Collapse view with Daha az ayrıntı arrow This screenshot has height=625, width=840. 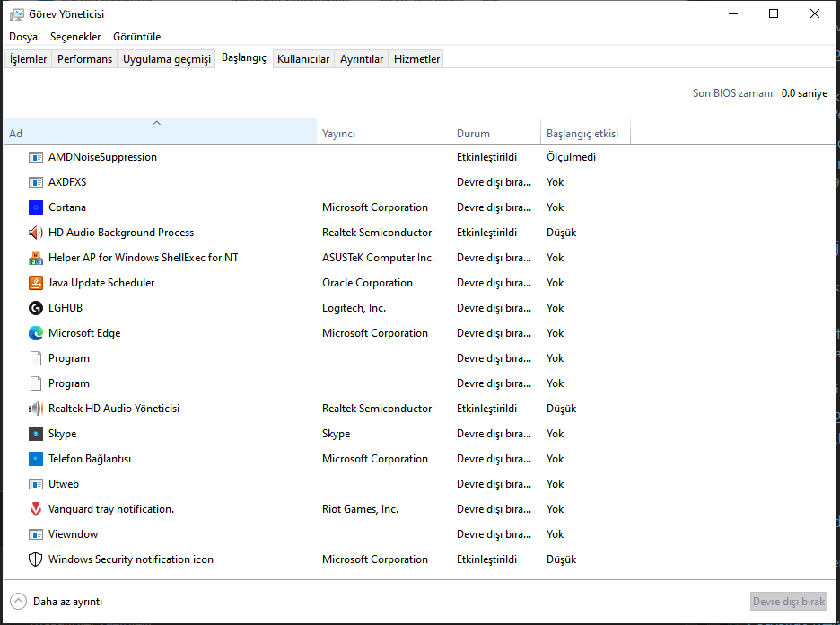(18, 602)
